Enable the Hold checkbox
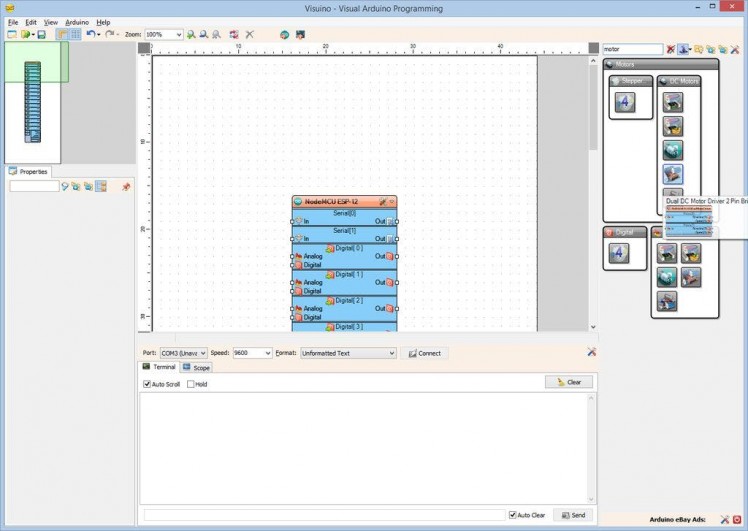This screenshot has width=748, height=531. (x=191, y=384)
